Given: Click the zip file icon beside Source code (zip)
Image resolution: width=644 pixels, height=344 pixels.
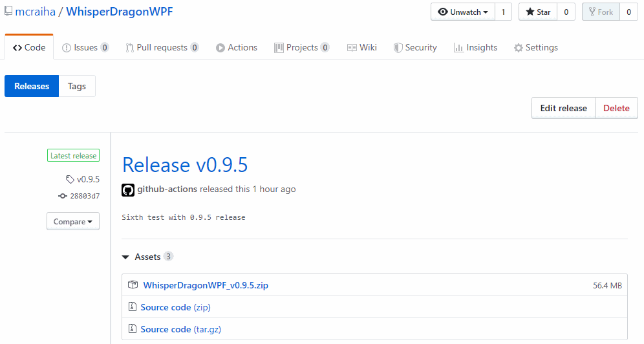Looking at the screenshot, I should 133,306.
